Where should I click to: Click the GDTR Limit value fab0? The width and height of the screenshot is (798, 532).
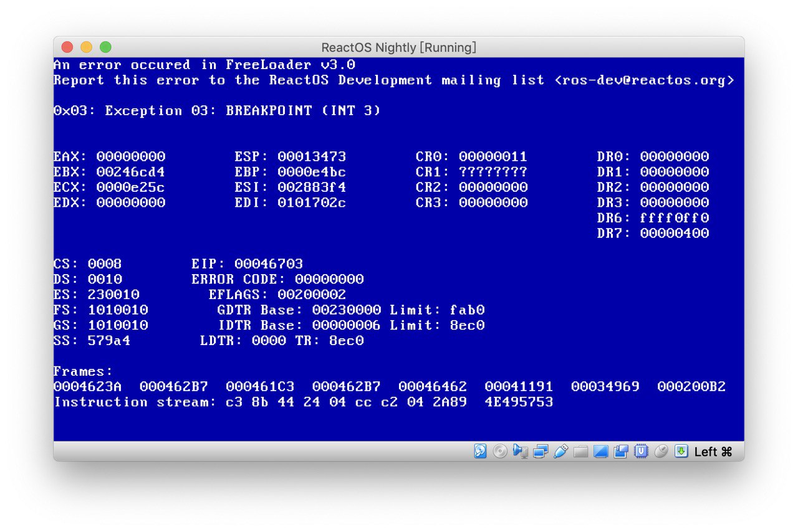(x=468, y=310)
